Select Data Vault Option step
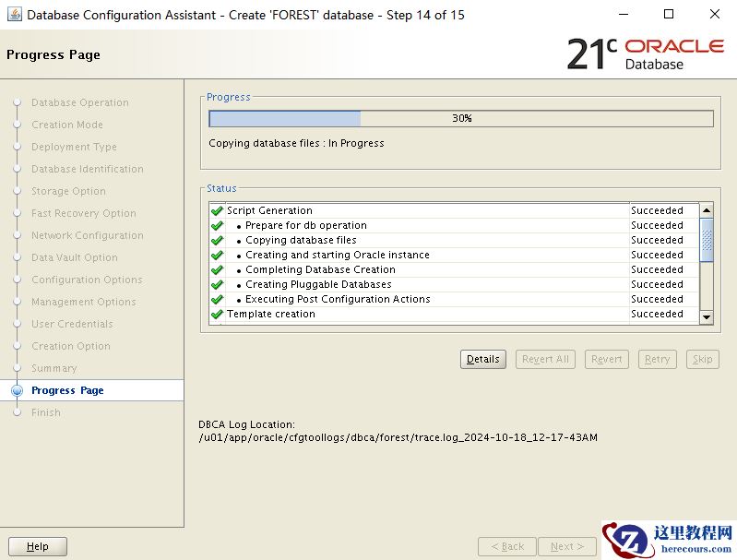Viewport: 737px width, 560px height. tap(75, 257)
